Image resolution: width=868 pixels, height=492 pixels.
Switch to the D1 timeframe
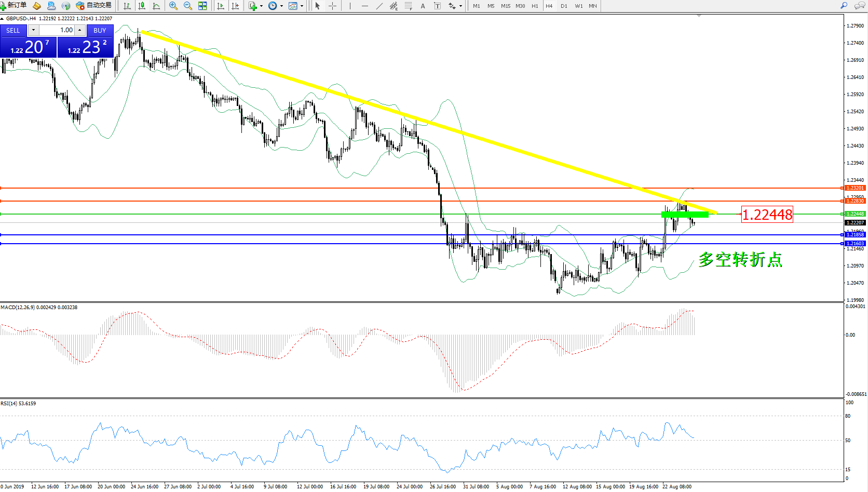click(564, 6)
